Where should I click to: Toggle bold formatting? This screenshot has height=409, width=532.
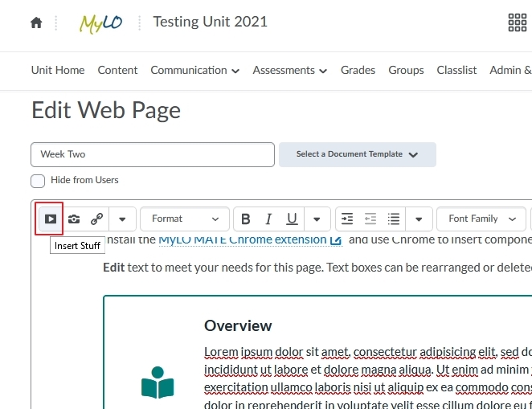tap(246, 219)
